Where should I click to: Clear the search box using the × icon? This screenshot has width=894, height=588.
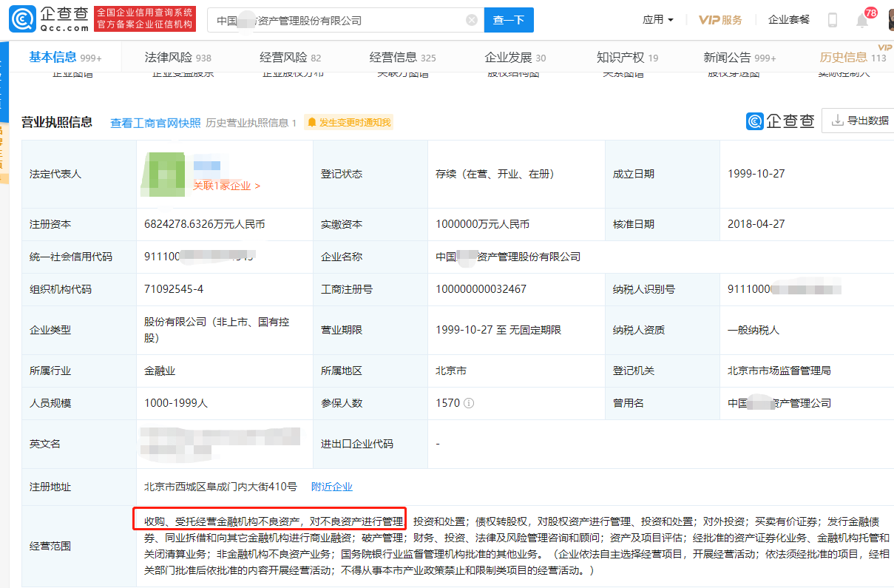(471, 19)
